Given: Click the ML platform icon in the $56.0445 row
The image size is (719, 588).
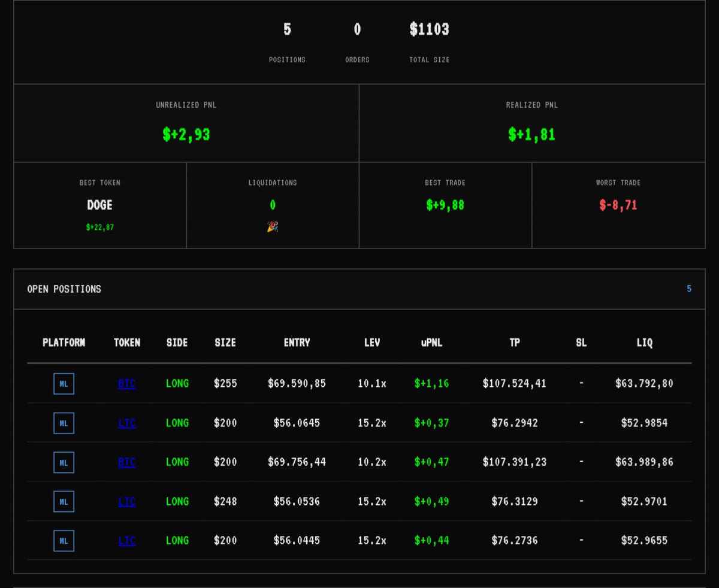Looking at the screenshot, I should tap(64, 541).
